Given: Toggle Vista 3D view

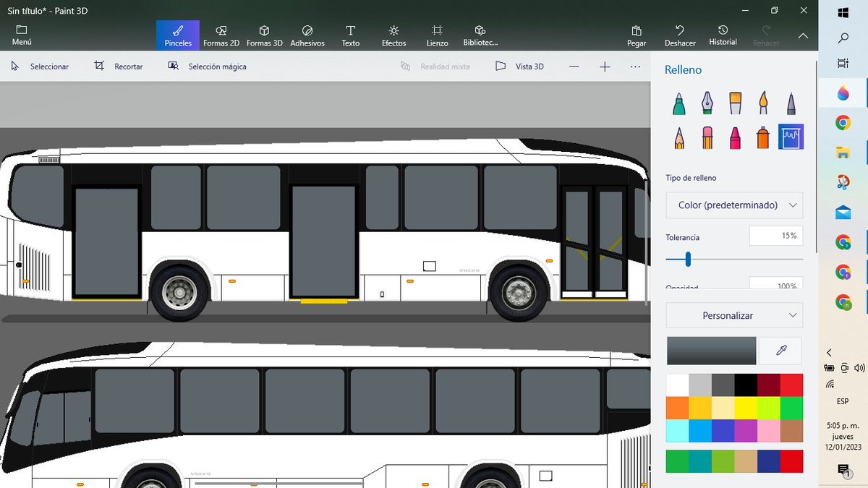Looking at the screenshot, I should [519, 67].
